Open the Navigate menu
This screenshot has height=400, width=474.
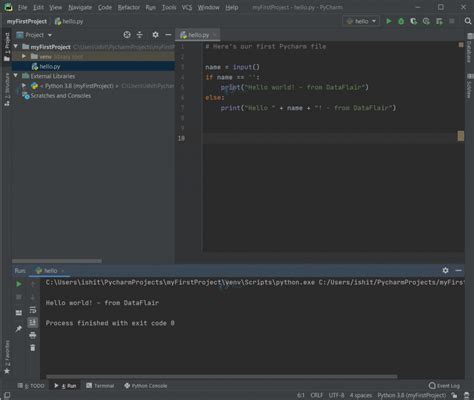(x=80, y=7)
